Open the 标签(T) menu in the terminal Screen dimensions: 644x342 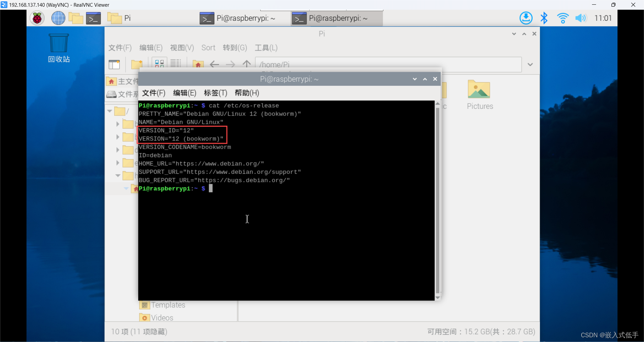tap(215, 93)
